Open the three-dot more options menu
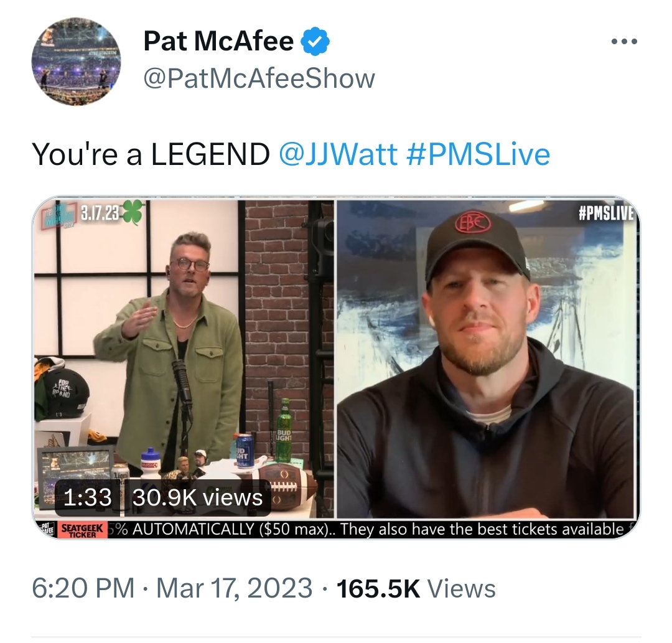The width and height of the screenshot is (672, 643). (625, 42)
